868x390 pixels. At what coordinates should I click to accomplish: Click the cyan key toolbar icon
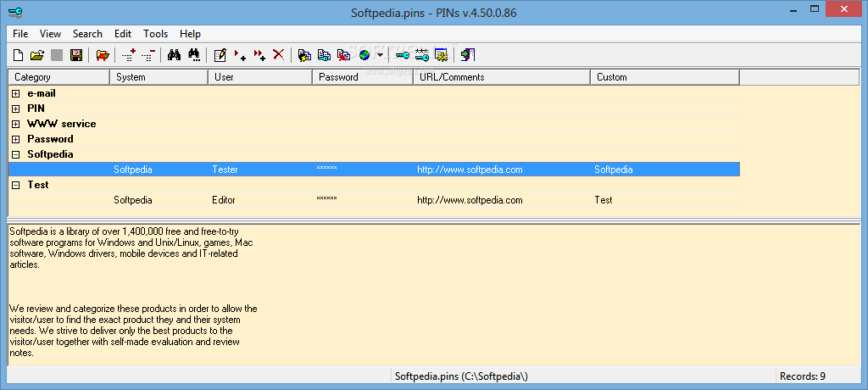pos(403,55)
